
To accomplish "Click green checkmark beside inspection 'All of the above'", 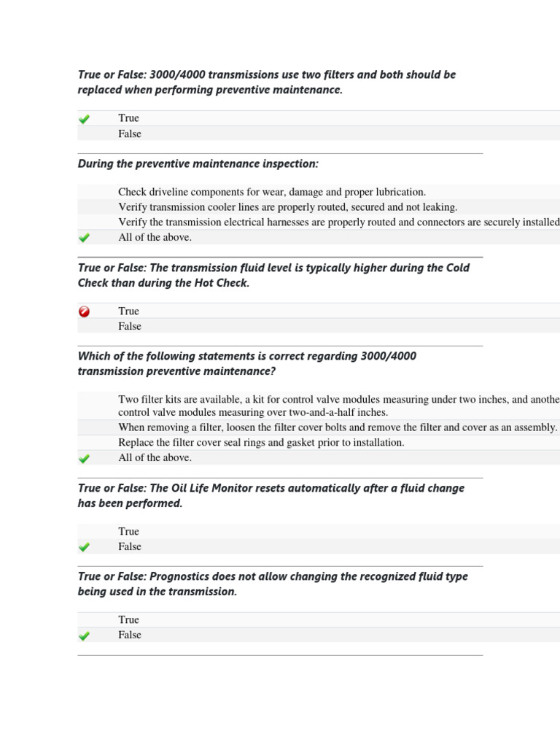I will pos(85,238).
